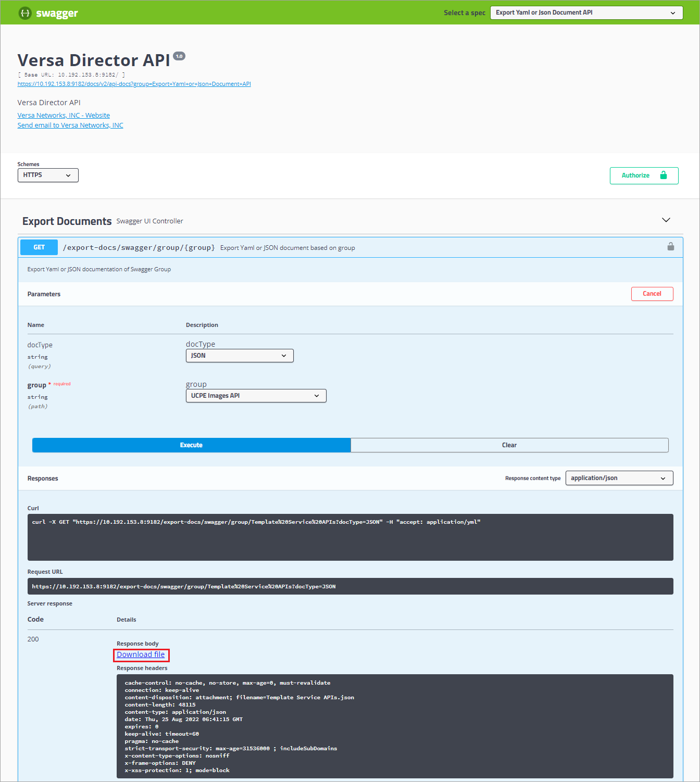700x782 pixels.
Task: Open the group UCPE Images API dropdown
Action: (x=256, y=396)
